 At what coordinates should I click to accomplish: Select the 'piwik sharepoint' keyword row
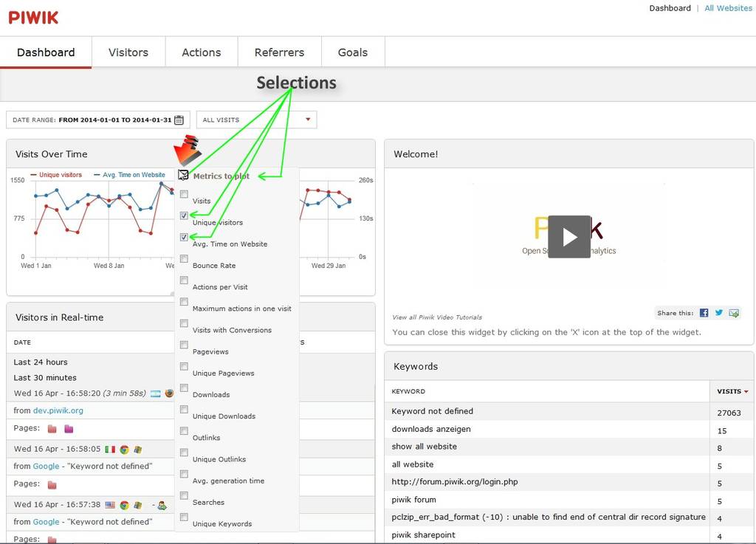click(x=569, y=535)
